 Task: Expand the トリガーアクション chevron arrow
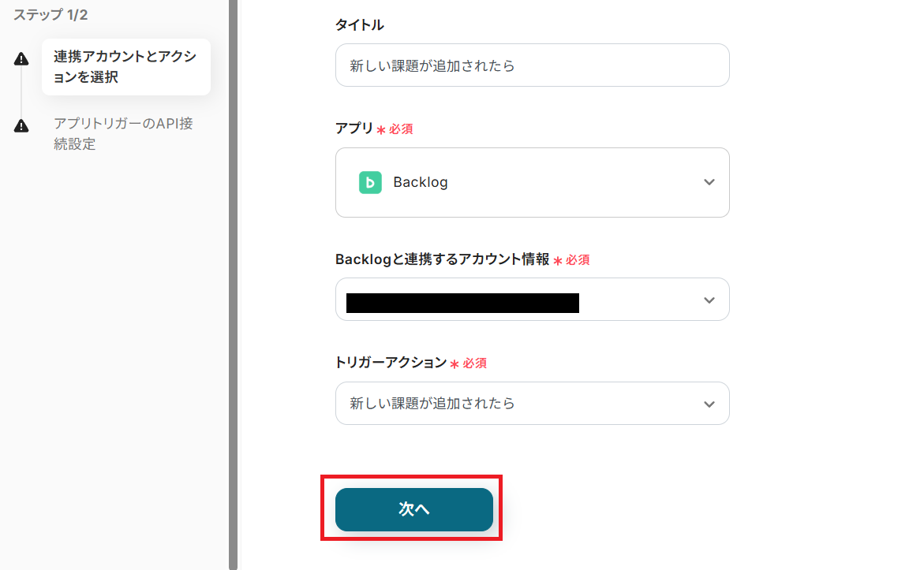(709, 404)
